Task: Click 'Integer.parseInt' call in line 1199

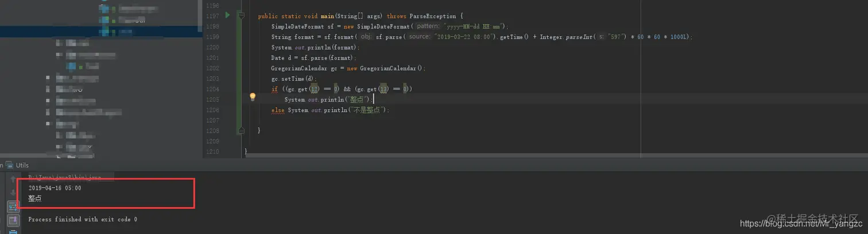Action: (567, 37)
